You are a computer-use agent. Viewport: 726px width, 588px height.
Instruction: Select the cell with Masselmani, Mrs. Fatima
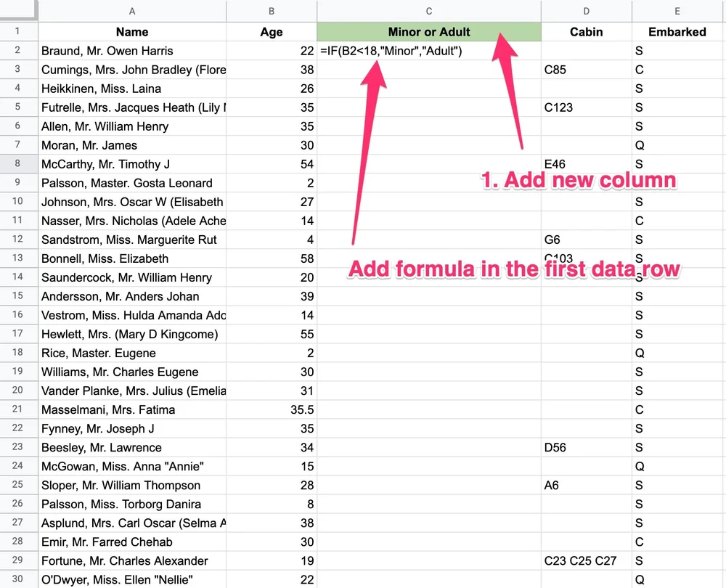pyautogui.click(x=132, y=409)
